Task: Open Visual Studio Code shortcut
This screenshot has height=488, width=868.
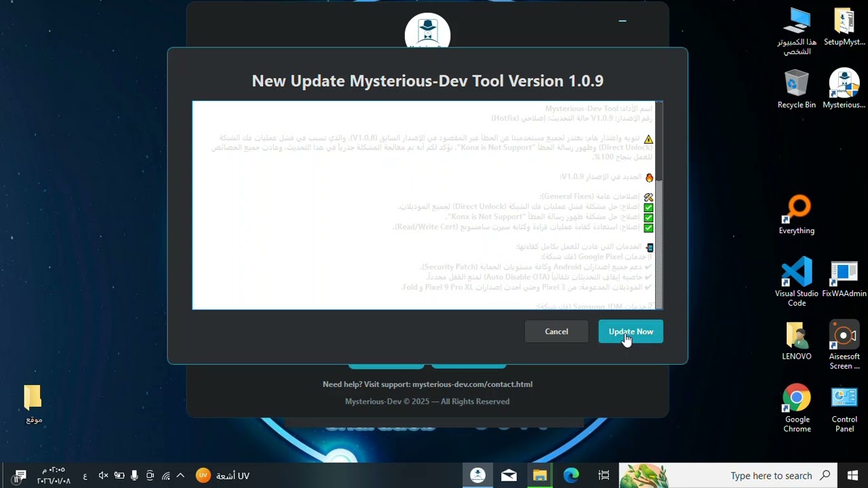Action: click(x=797, y=282)
